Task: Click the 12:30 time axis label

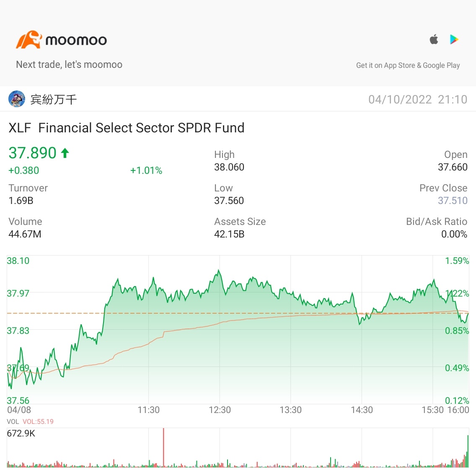Action: tap(220, 410)
